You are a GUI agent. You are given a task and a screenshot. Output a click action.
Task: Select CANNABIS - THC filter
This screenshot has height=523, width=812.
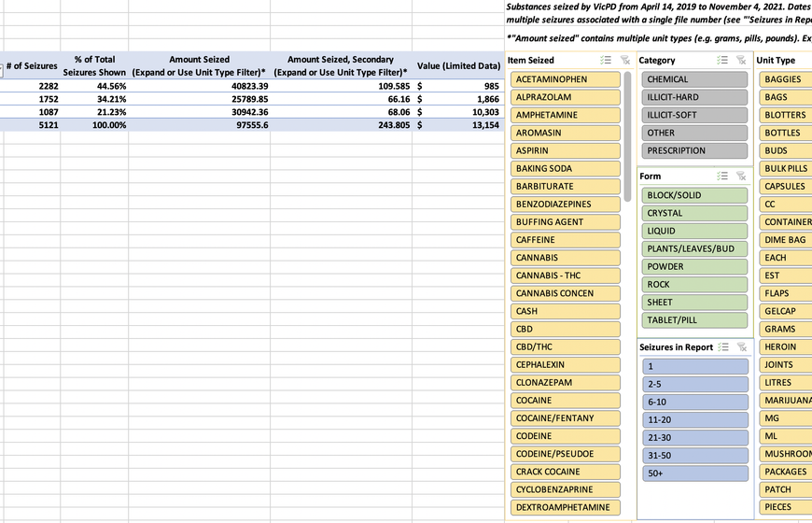(565, 276)
